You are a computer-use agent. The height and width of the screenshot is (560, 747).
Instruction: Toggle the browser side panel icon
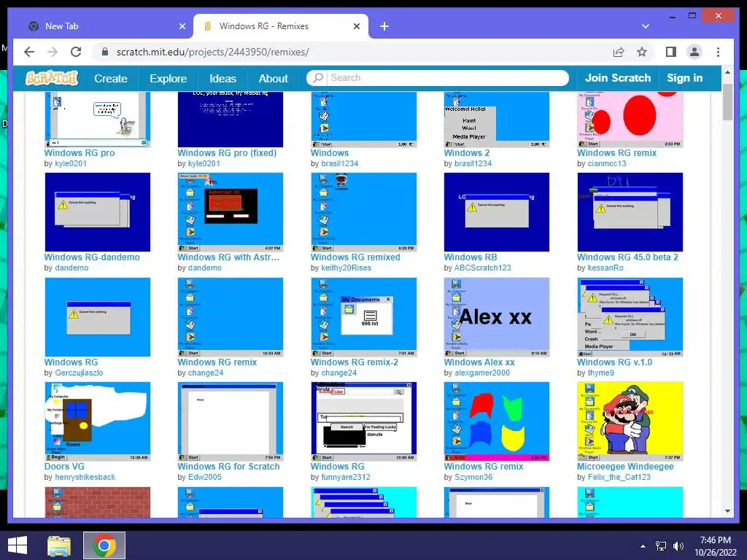(x=671, y=52)
